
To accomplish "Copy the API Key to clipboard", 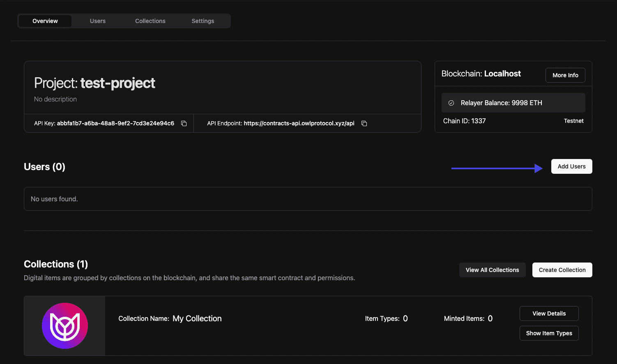I will [184, 124].
